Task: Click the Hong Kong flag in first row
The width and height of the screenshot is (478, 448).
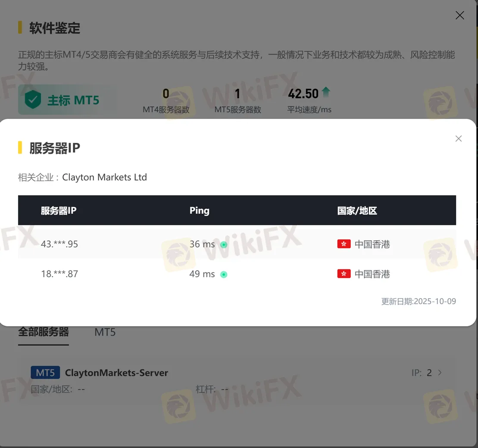Action: (344, 244)
